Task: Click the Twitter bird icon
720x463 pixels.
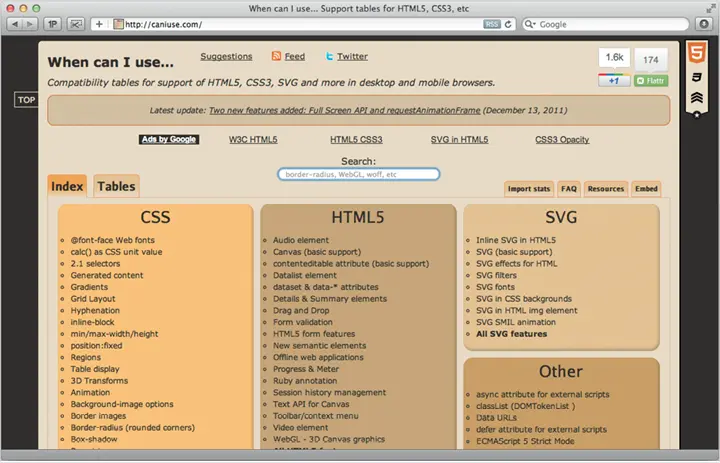Action: (x=329, y=56)
